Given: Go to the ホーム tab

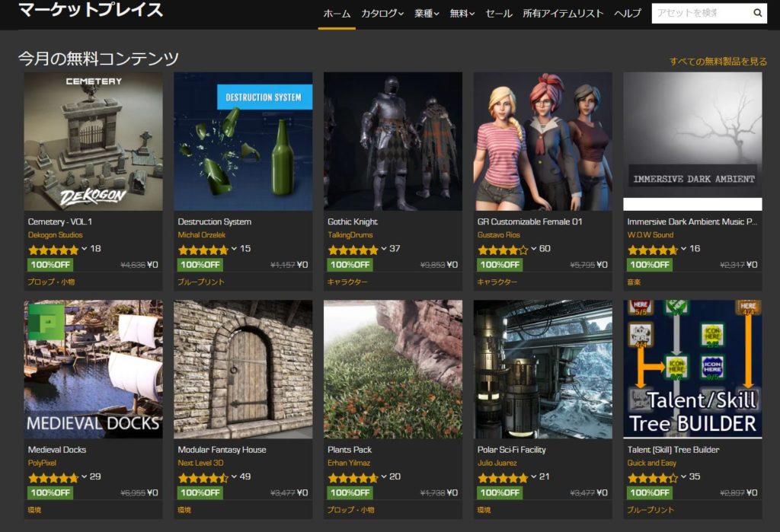Looking at the screenshot, I should pos(337,14).
